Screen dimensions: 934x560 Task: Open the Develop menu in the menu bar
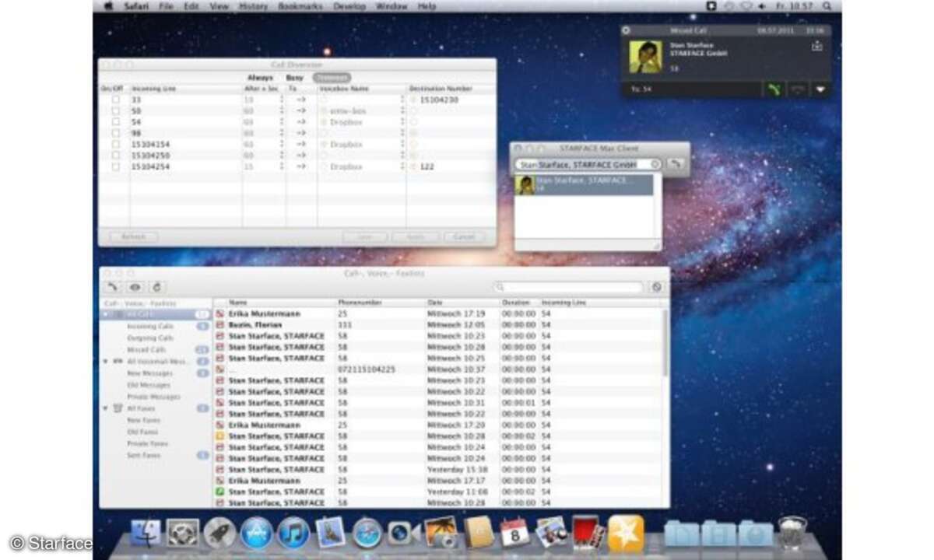pyautogui.click(x=349, y=6)
